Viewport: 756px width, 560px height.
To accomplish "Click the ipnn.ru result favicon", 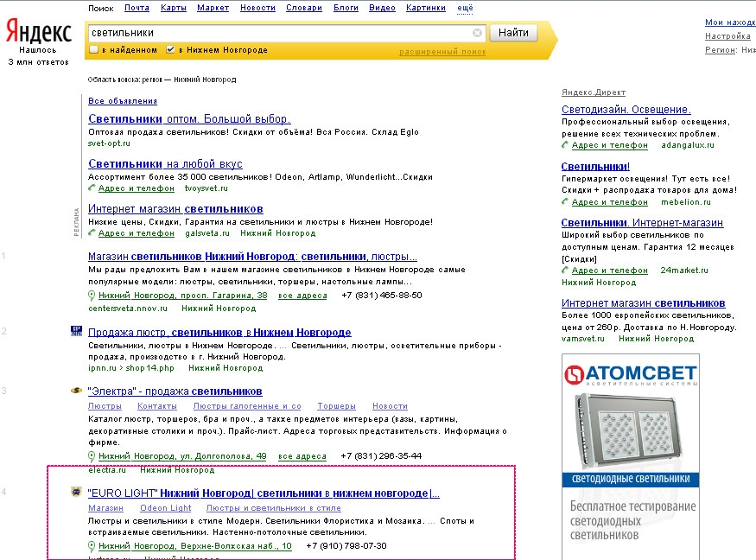I will [x=76, y=331].
